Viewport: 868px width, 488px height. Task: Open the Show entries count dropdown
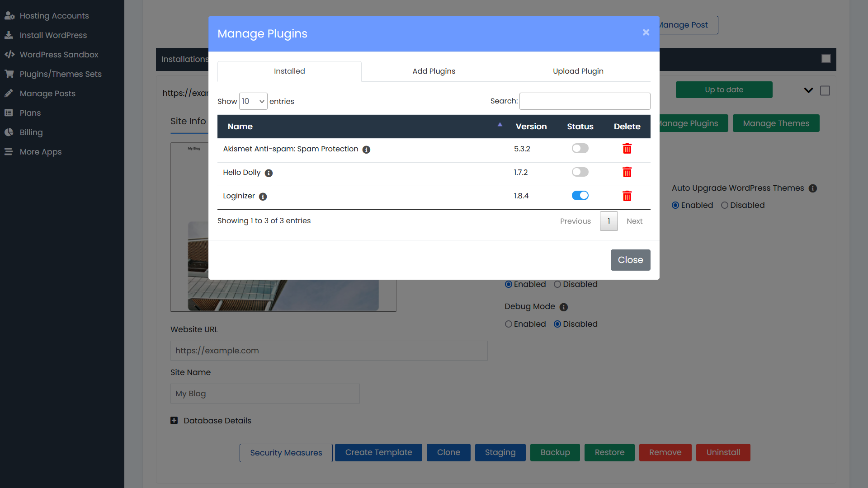pyautogui.click(x=253, y=101)
